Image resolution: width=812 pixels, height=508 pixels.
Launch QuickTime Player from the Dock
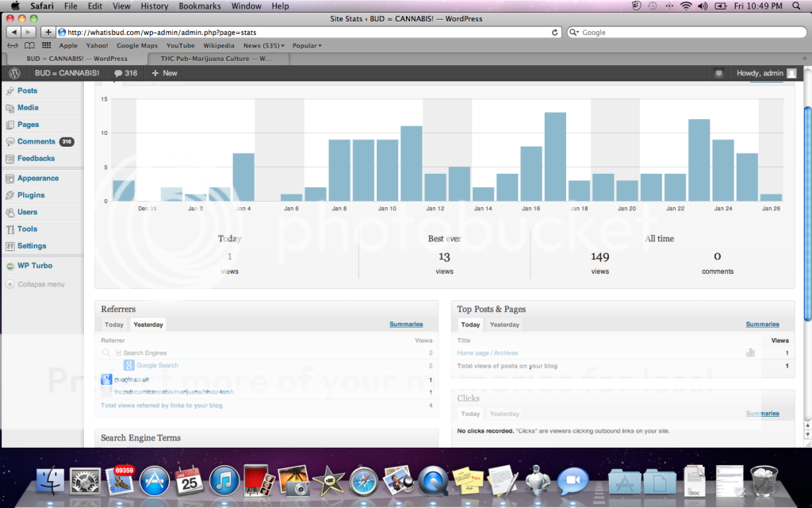433,480
